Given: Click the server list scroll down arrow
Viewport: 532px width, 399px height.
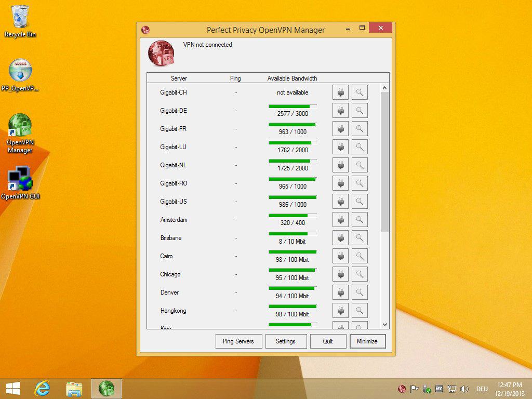Looking at the screenshot, I should (384, 324).
